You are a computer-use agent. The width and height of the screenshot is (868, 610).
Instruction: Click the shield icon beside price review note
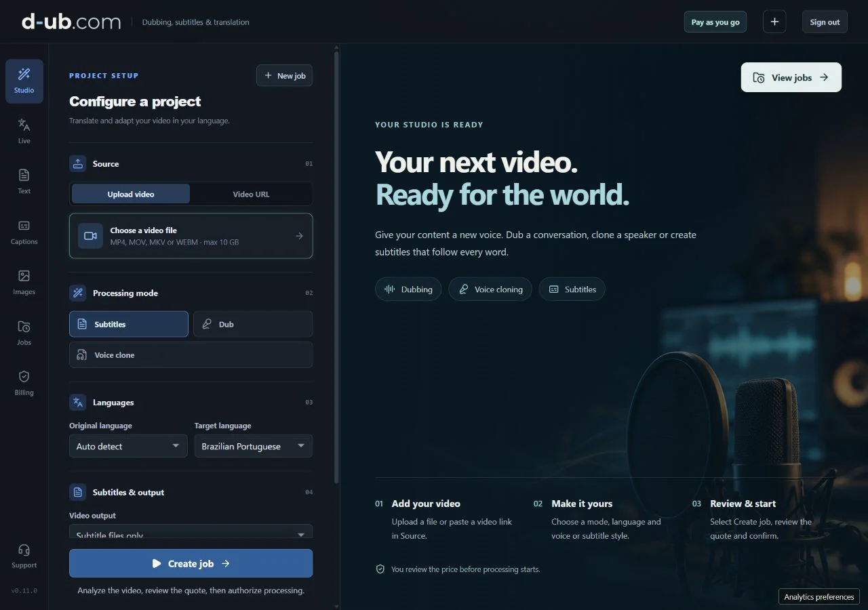point(380,569)
